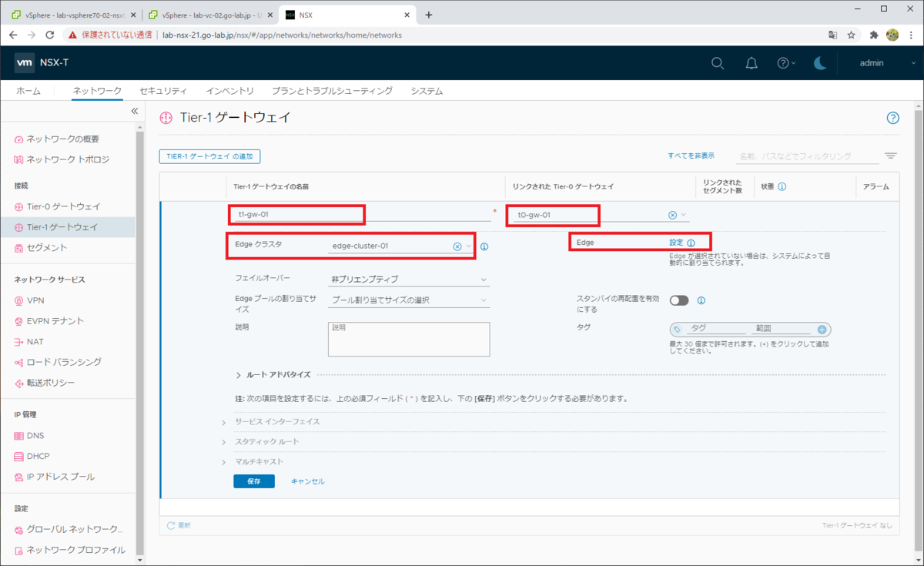
Task: Reload the page with browser reload icon
Action: 50,35
